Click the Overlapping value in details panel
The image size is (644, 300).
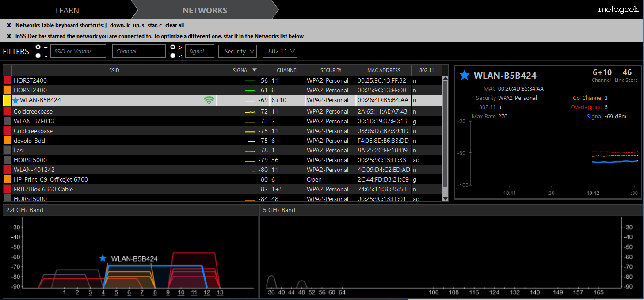point(606,107)
